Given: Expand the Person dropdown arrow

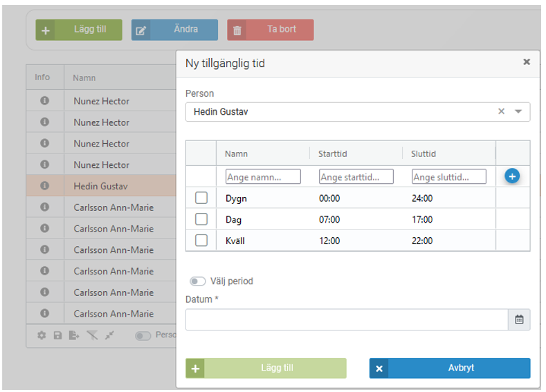Looking at the screenshot, I should coord(518,111).
